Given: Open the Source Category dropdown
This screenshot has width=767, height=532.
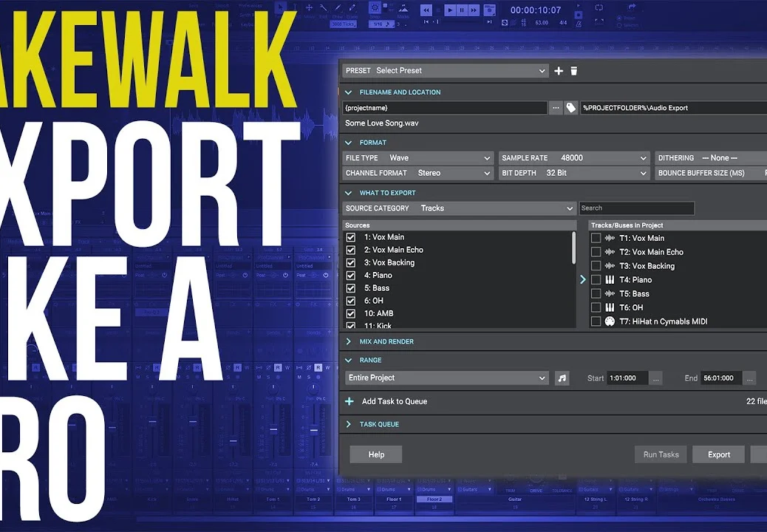Looking at the screenshot, I should pyautogui.click(x=459, y=208).
